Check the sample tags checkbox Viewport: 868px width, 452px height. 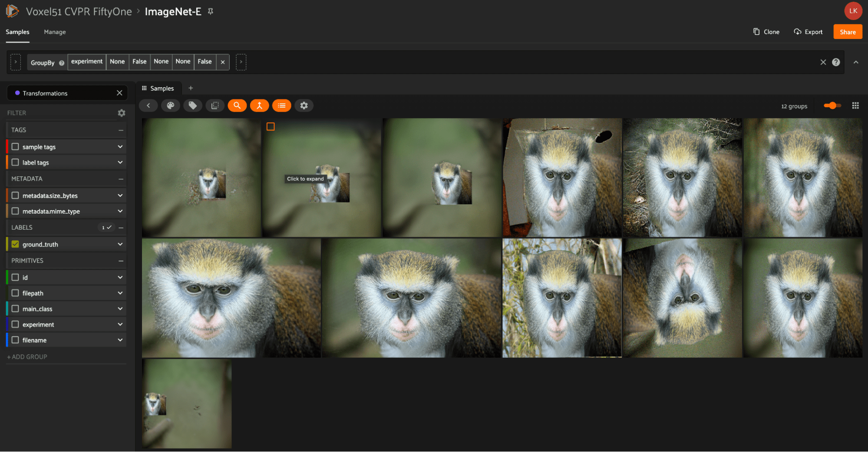[x=15, y=147]
